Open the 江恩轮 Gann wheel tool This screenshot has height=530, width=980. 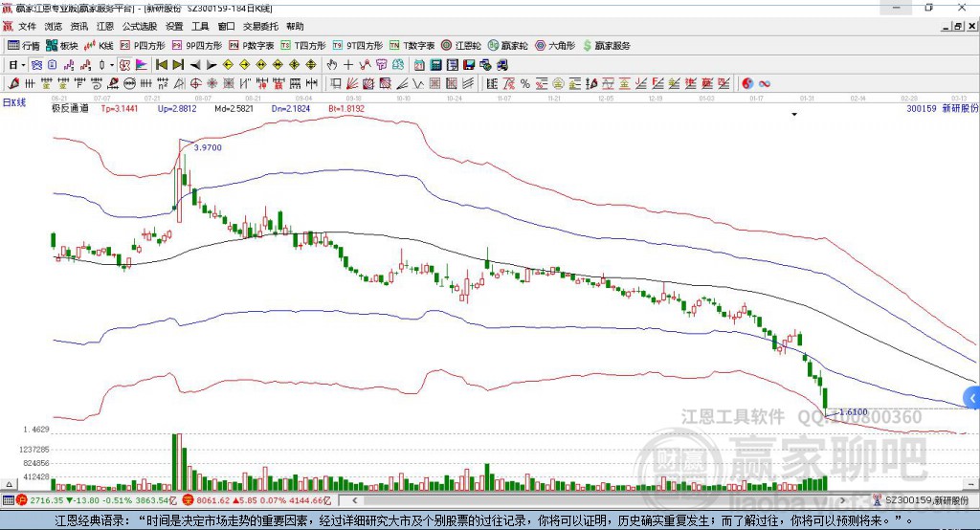pyautogui.click(x=463, y=45)
